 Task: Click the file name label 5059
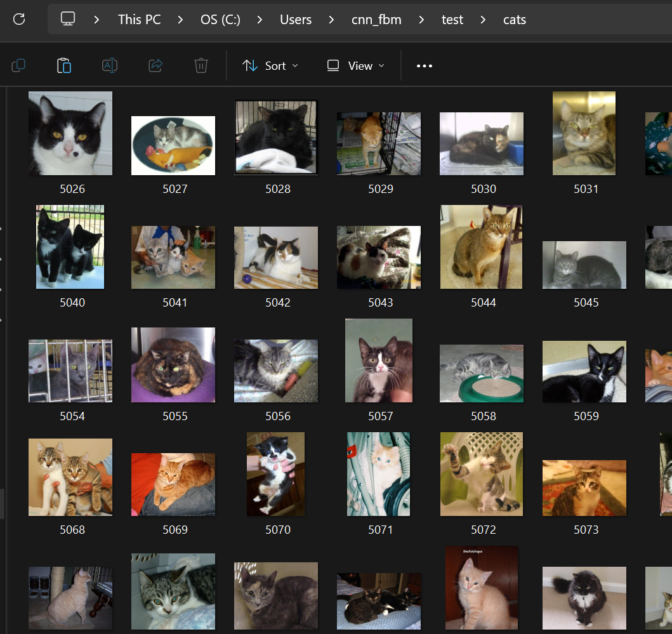(x=586, y=416)
